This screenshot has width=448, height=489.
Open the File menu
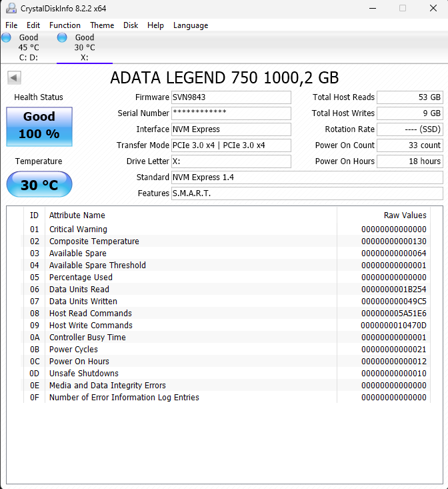[11, 25]
